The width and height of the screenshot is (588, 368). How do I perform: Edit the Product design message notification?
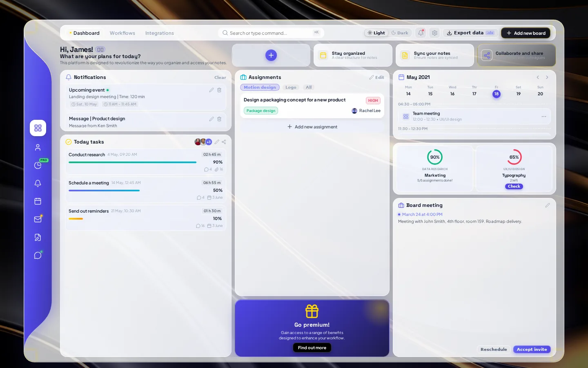[x=212, y=119]
